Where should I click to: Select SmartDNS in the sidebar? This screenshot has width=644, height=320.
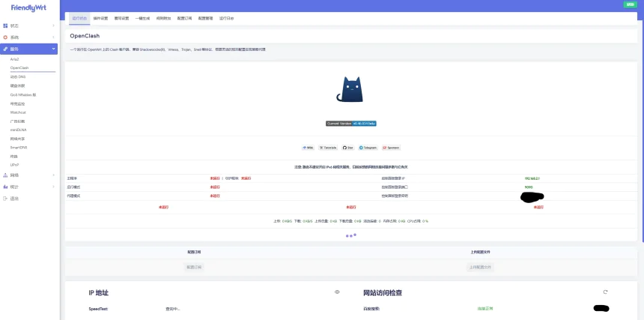19,148
